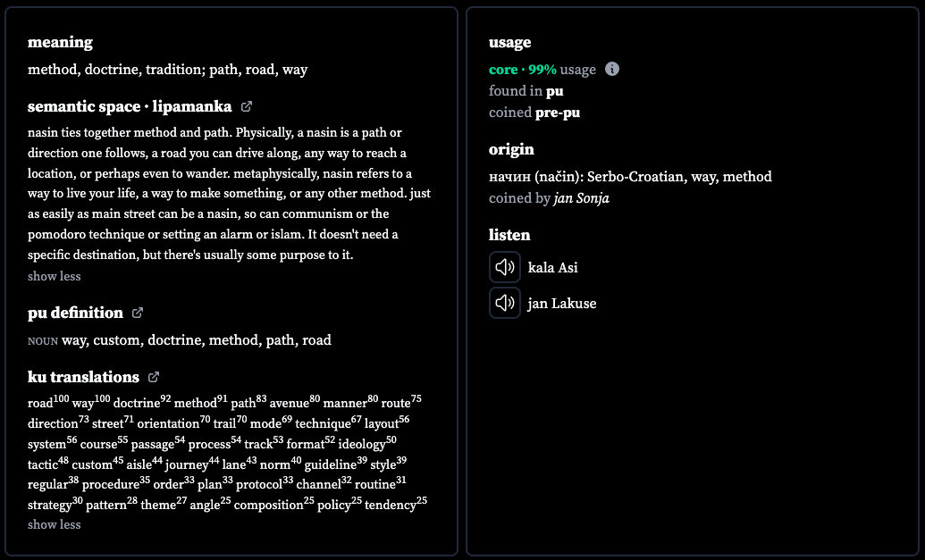
Task: Click the semantic space · lipamanka heading
Action: click(x=130, y=106)
